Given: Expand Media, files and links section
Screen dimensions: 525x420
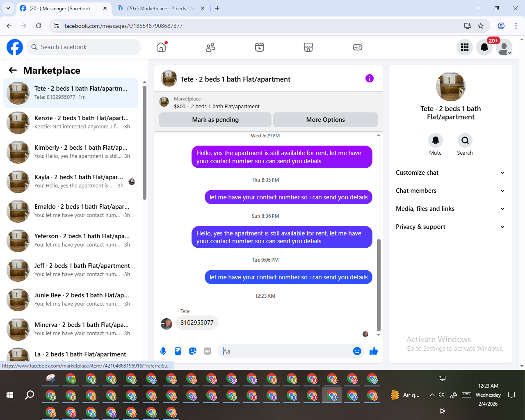Looking at the screenshot, I should (x=450, y=209).
